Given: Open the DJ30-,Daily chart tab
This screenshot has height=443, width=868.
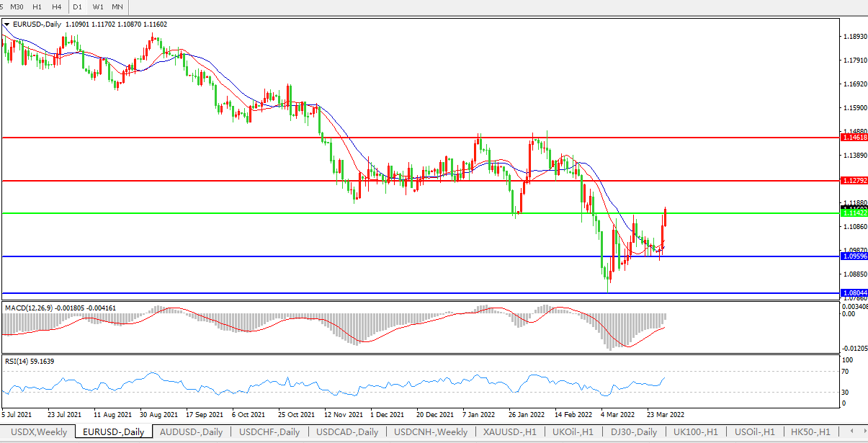Looking at the screenshot, I should (634, 432).
